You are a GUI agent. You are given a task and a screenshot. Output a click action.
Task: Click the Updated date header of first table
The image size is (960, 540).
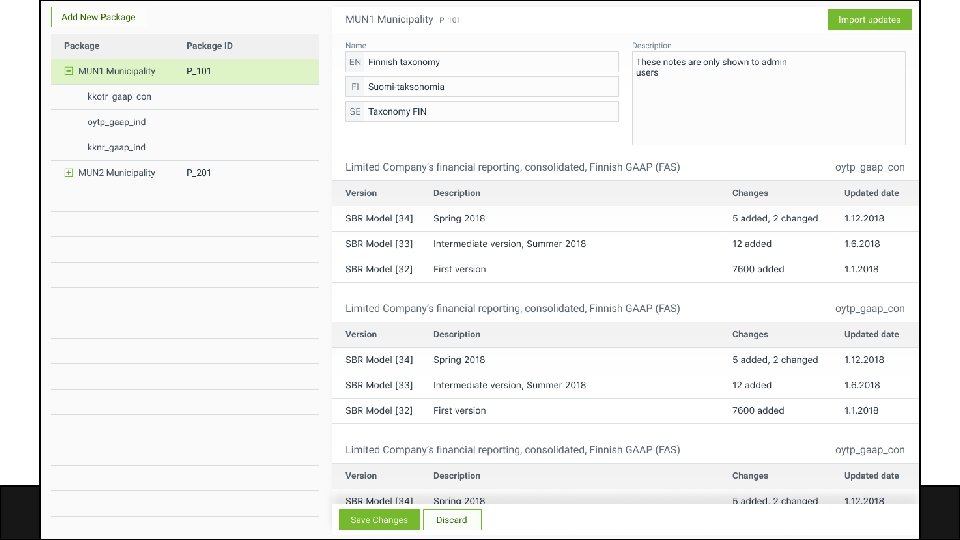point(871,193)
